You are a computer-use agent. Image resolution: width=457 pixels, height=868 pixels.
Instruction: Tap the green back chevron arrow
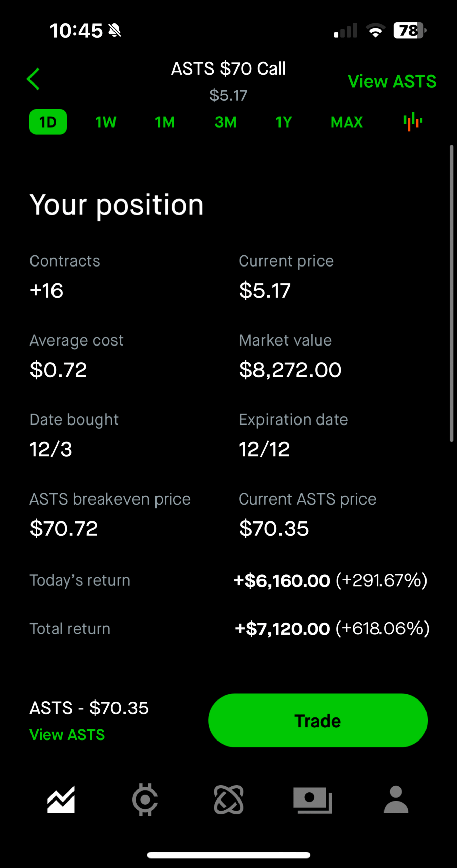click(33, 79)
